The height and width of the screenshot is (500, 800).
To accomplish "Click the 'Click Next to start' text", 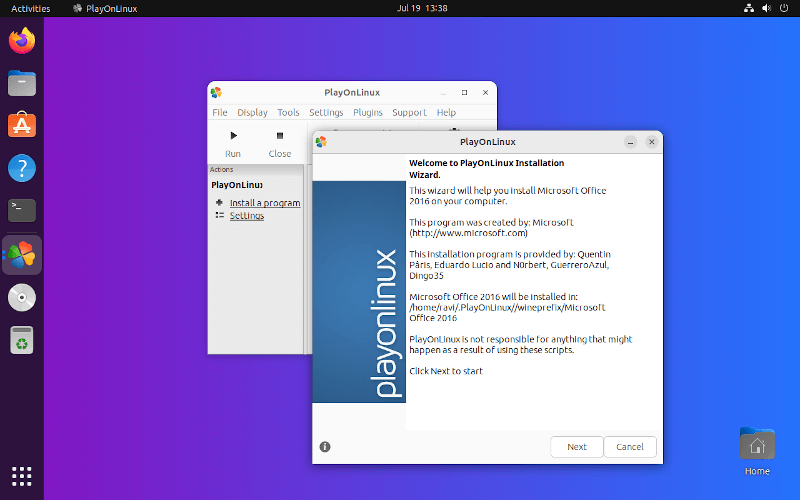I will pyautogui.click(x=445, y=371).
